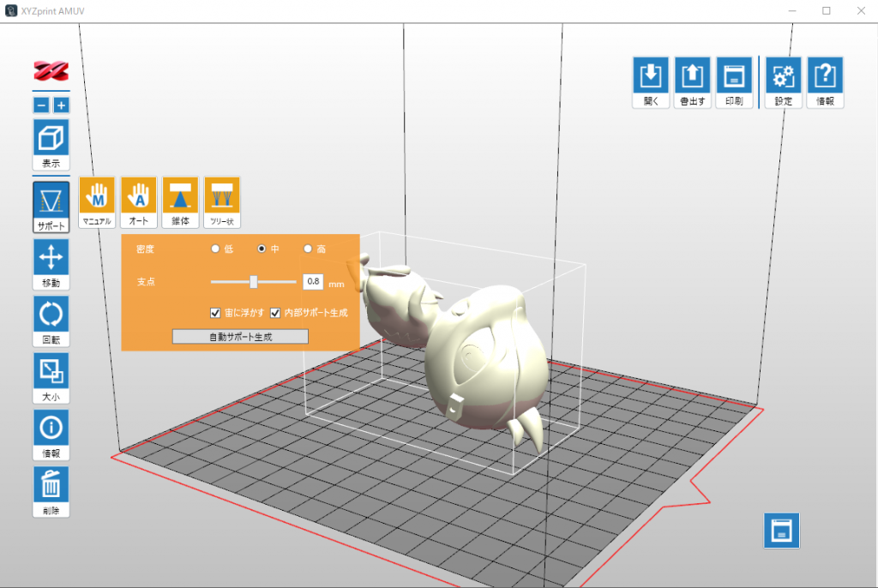Click the minus zoom-out button
878x588 pixels.
point(41,105)
